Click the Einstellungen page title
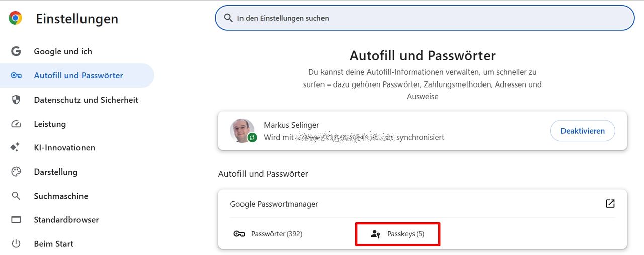This screenshot has height=255, width=644. click(x=77, y=19)
